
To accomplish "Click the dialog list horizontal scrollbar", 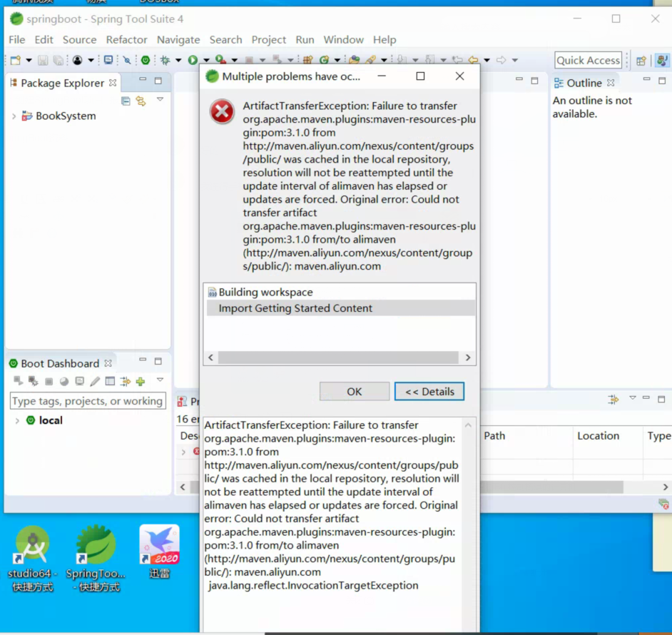I will [x=338, y=357].
